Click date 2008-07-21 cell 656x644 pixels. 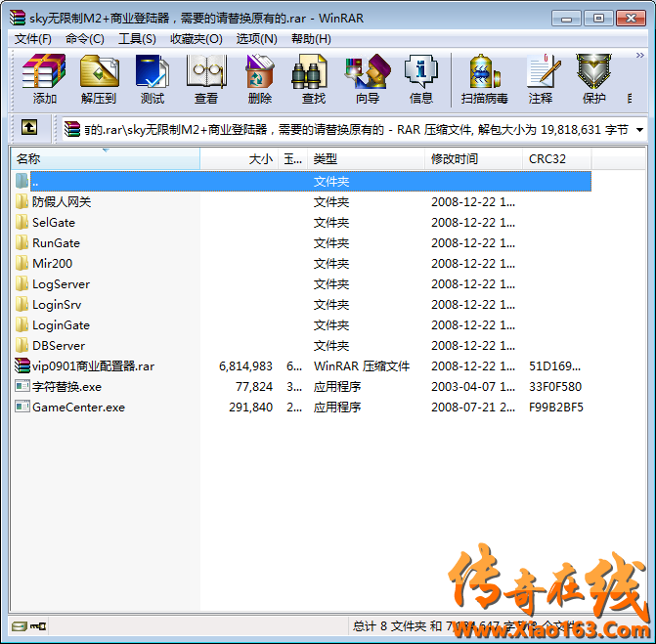[x=473, y=408]
